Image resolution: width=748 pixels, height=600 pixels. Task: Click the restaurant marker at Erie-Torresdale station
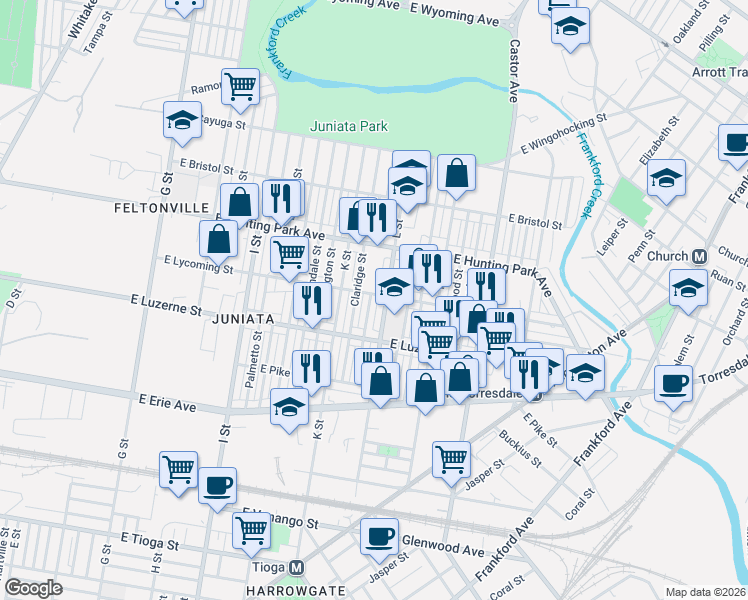tap(530, 378)
